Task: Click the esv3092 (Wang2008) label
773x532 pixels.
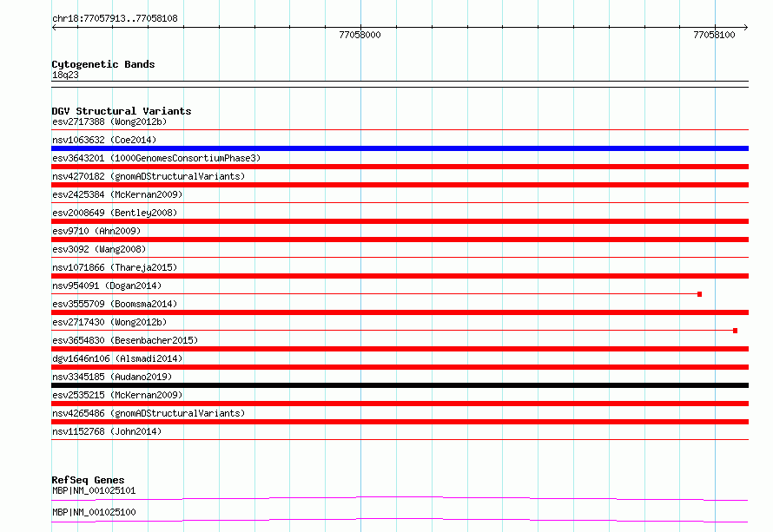Action: click(x=99, y=249)
